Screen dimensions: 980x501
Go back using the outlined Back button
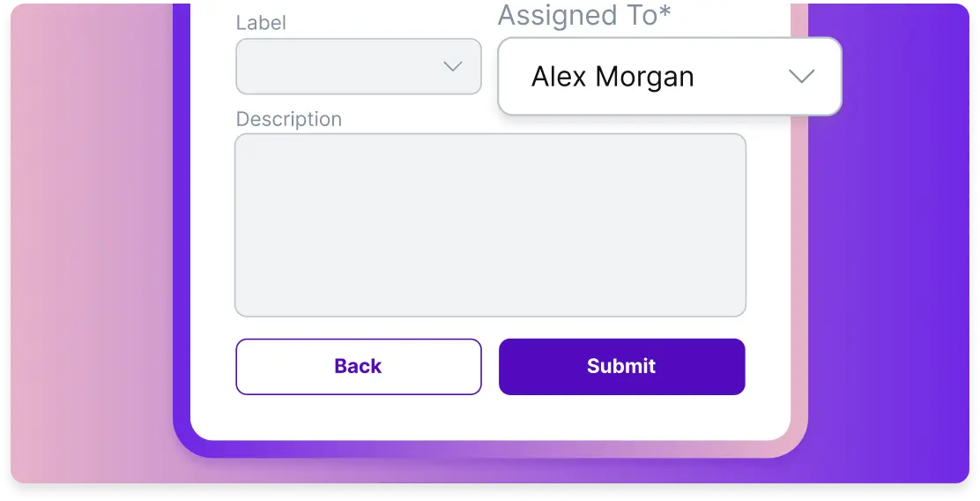click(358, 366)
